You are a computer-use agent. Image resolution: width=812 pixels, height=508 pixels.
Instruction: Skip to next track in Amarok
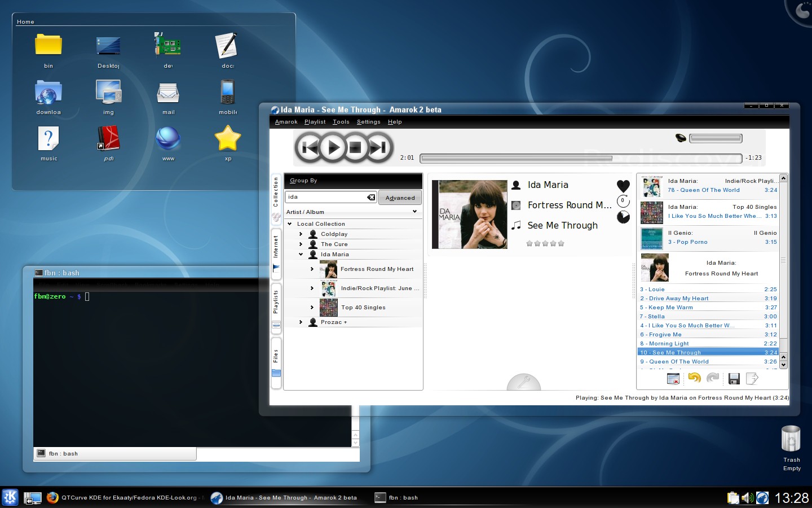point(378,148)
